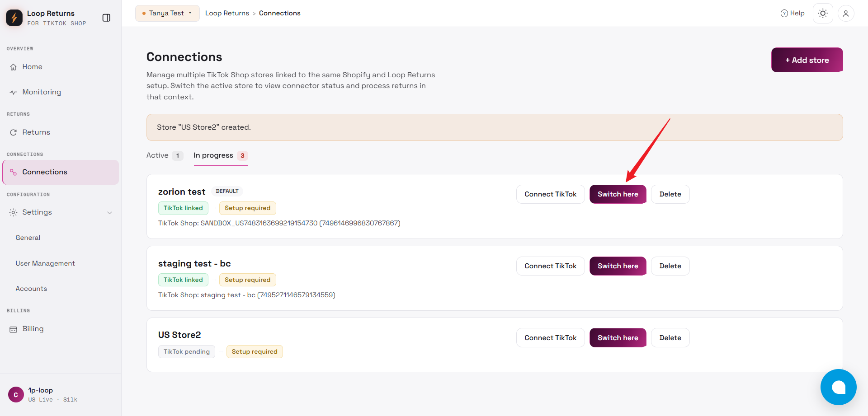This screenshot has height=416, width=868.
Task: Collapse the sidebar panel icon
Action: [x=106, y=18]
